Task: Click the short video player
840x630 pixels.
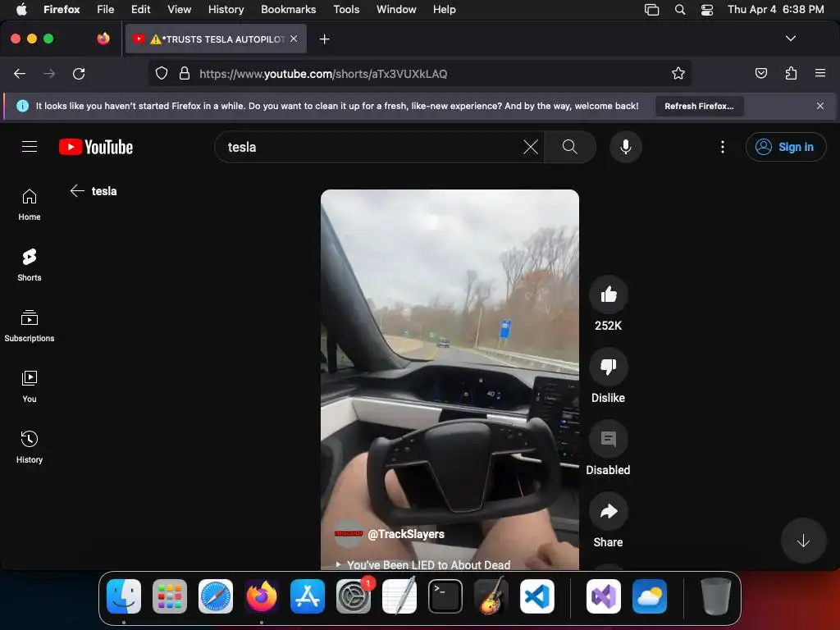Action: click(x=450, y=379)
